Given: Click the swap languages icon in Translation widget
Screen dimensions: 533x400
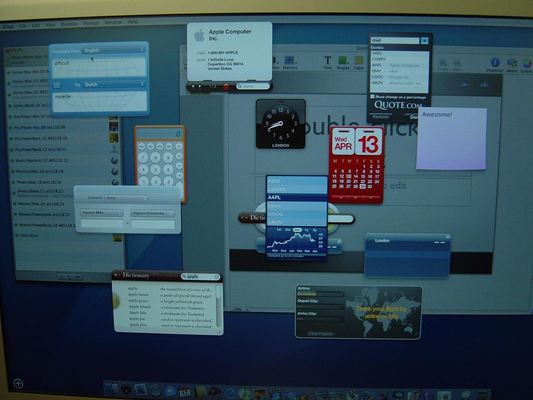Looking at the screenshot, I should pos(57,85).
